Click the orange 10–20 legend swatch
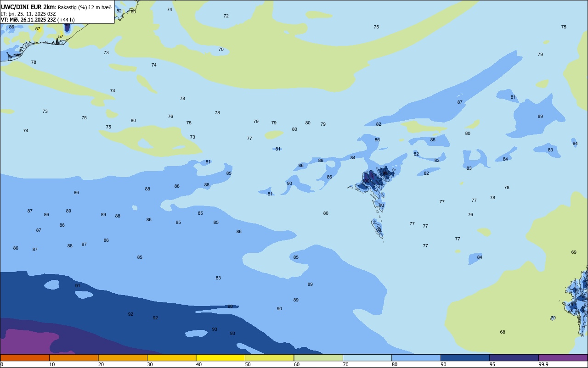 coord(73,357)
